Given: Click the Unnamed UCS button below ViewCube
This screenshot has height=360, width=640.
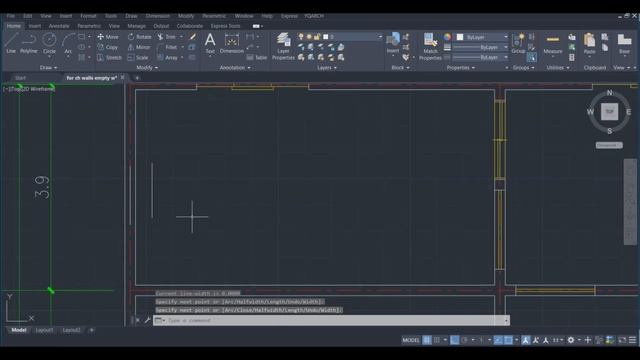Looking at the screenshot, I should [609, 145].
